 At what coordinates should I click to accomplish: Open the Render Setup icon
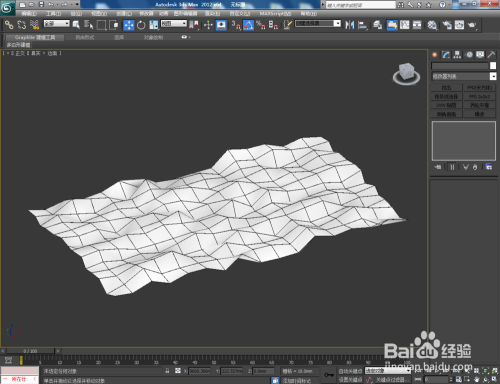click(x=447, y=25)
